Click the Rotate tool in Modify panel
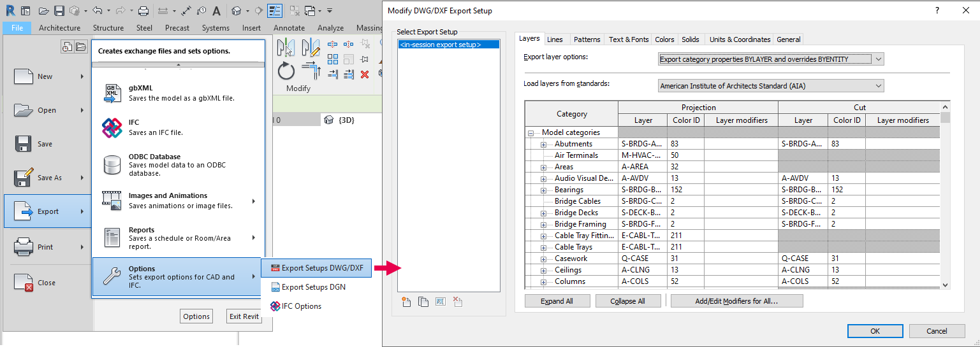Screen dimensions: 980x347 pyautogui.click(x=286, y=70)
